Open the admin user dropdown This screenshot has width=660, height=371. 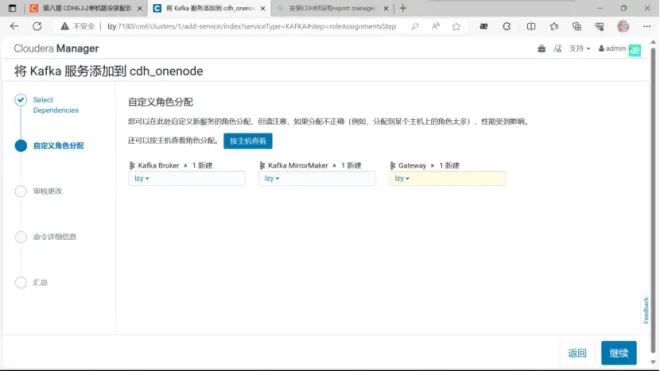[612, 48]
